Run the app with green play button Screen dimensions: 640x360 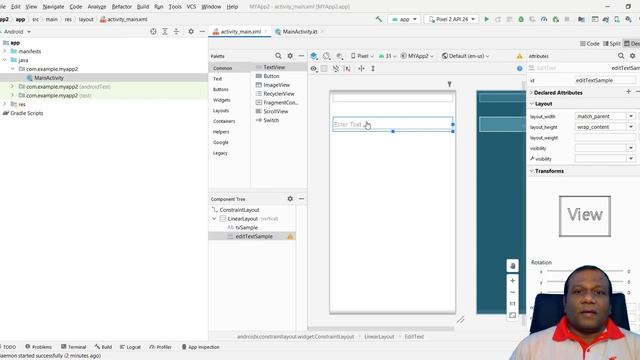click(487, 19)
